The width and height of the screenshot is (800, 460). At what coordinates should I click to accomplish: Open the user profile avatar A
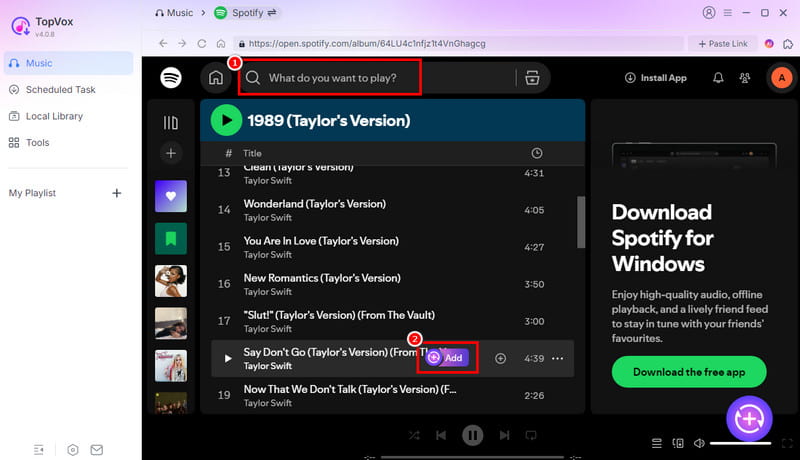tap(782, 78)
